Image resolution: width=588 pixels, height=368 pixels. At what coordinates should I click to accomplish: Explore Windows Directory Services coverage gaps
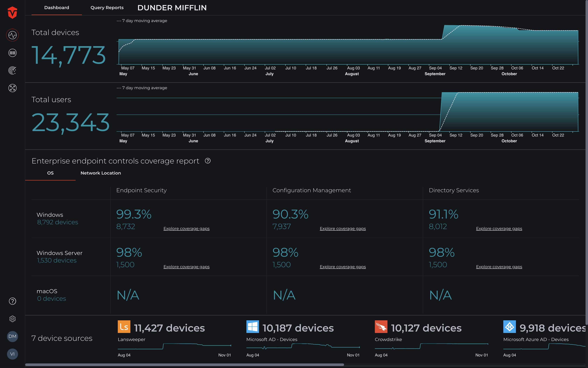[x=499, y=229]
